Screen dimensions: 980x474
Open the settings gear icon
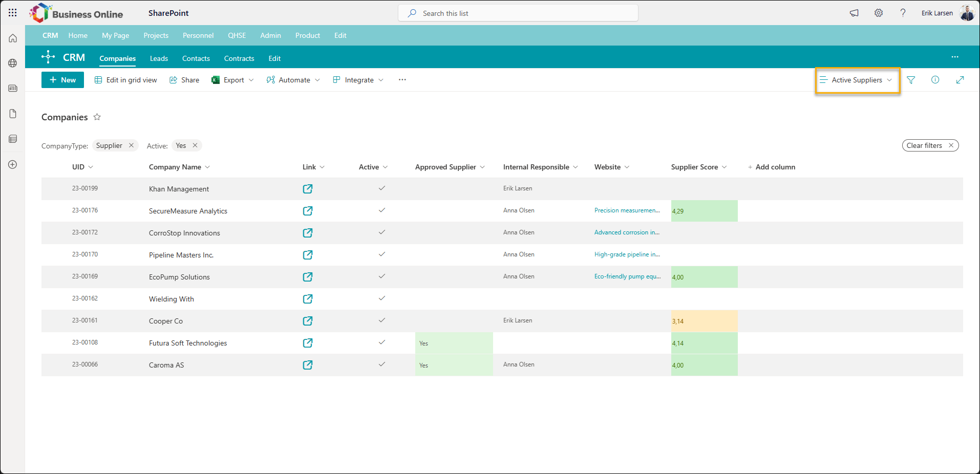(879, 13)
